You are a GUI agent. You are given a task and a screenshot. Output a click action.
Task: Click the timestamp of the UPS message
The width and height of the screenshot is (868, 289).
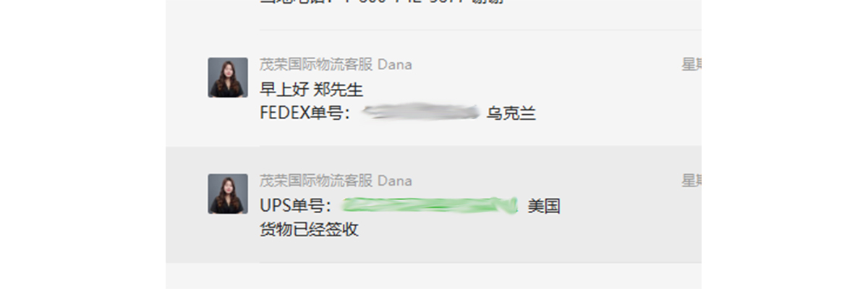coord(692,181)
